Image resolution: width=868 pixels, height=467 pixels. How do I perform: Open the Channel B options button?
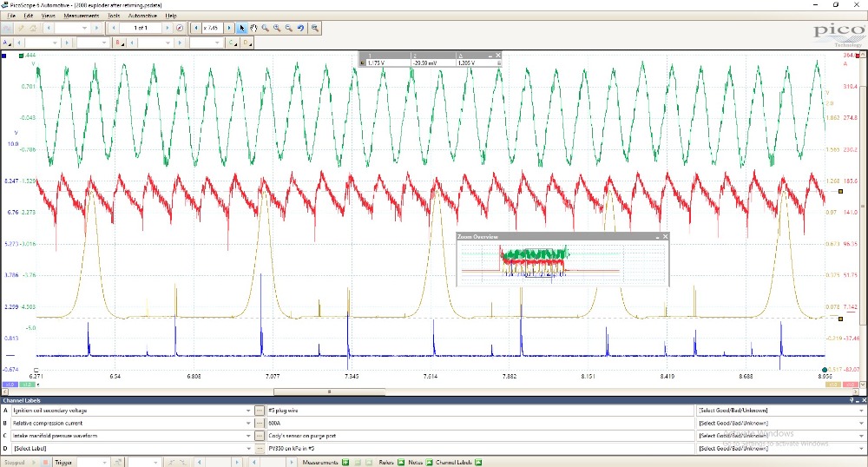[119, 42]
